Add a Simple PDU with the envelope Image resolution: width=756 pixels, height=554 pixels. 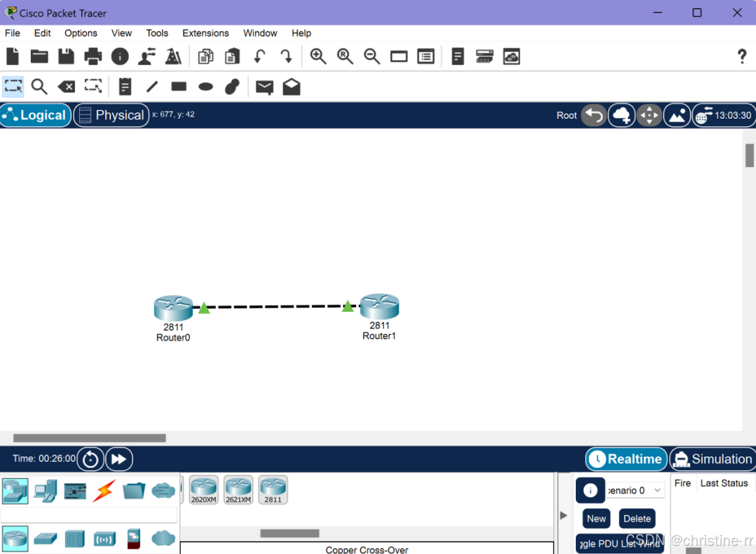coord(264,87)
